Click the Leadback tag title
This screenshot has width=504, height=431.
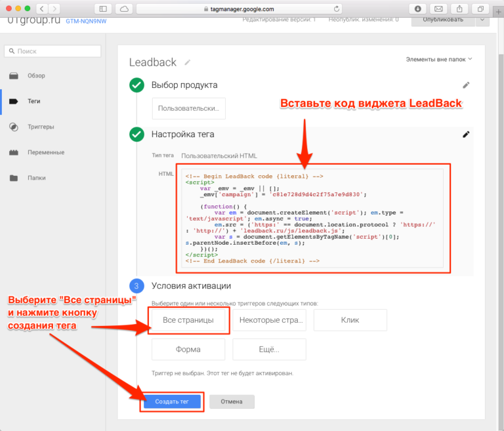(153, 62)
